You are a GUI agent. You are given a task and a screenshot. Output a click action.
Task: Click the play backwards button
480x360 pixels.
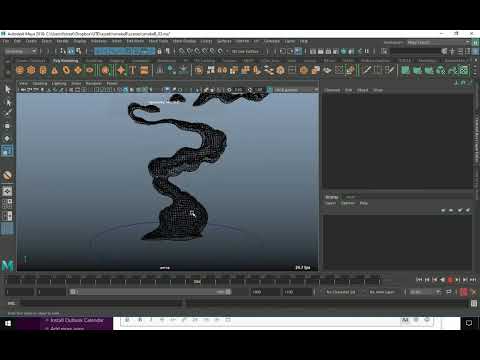pyautogui.click(x=442, y=280)
